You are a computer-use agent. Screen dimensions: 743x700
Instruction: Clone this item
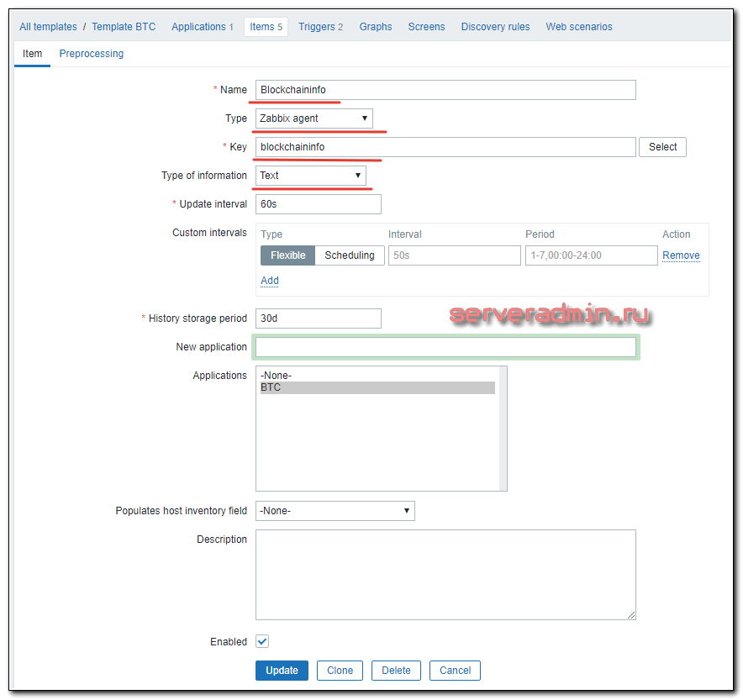[340, 670]
